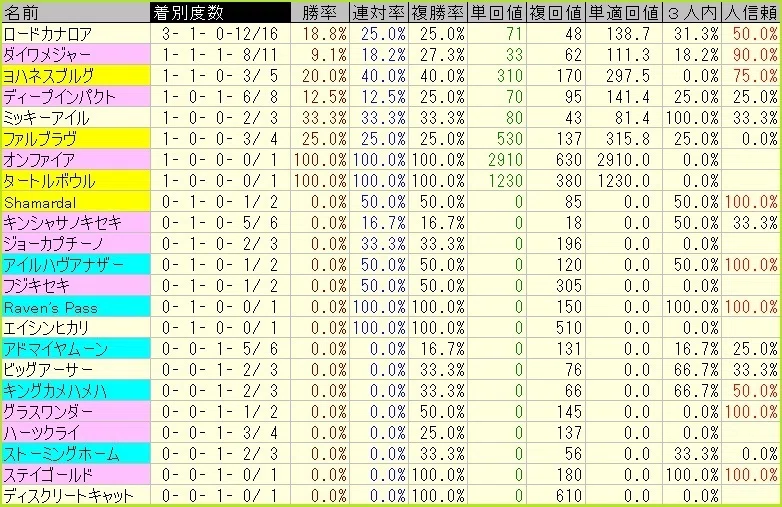
Task: Click the 着別度数 column header
Action: tap(220, 12)
